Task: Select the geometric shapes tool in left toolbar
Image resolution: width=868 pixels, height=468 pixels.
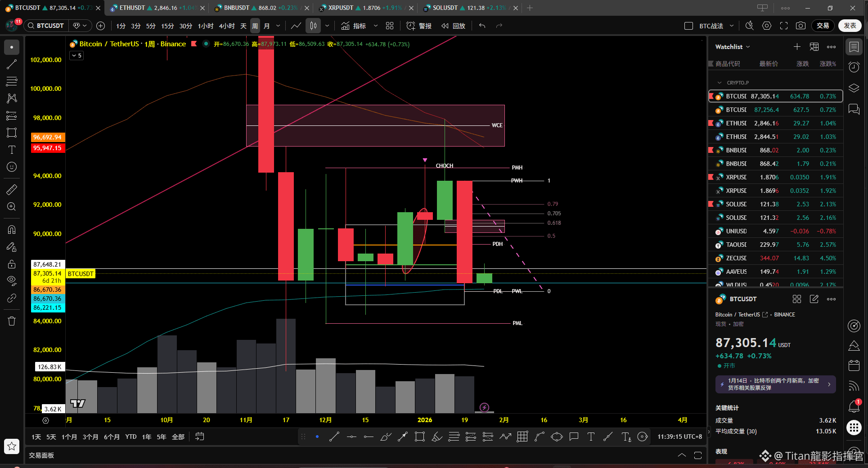Action: click(x=12, y=133)
